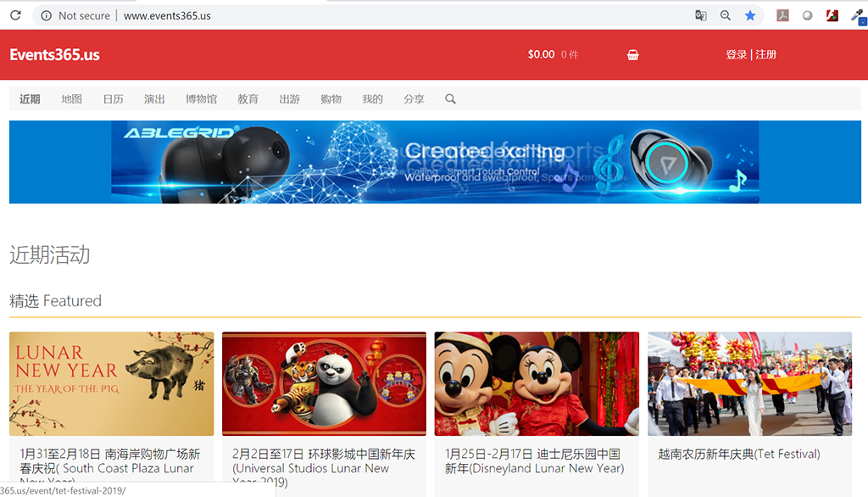
Task: Click the ABLEGRID earbuds banner ad
Action: pos(435,162)
